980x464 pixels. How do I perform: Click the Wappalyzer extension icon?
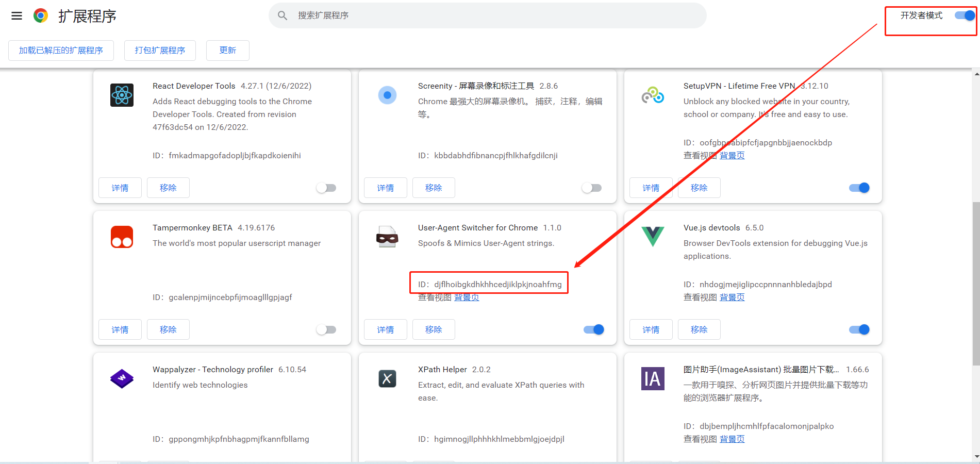[122, 378]
